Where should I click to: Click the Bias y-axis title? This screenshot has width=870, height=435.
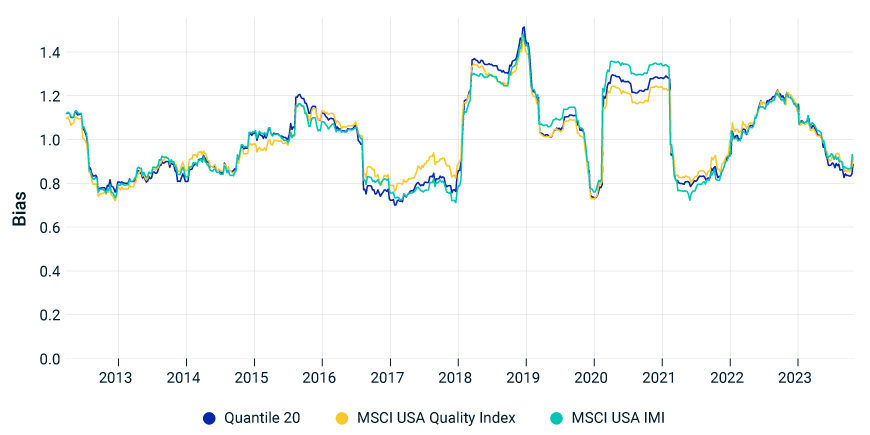tap(19, 205)
